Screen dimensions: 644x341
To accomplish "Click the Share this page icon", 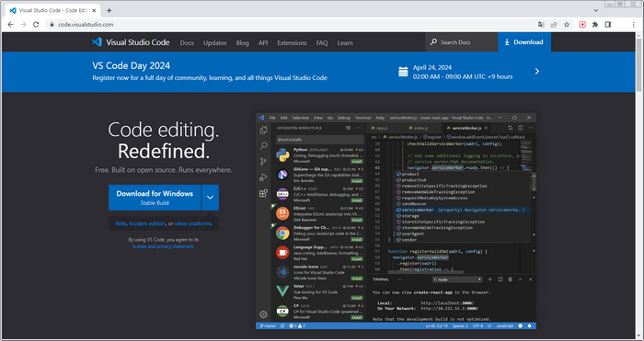I will [x=554, y=25].
